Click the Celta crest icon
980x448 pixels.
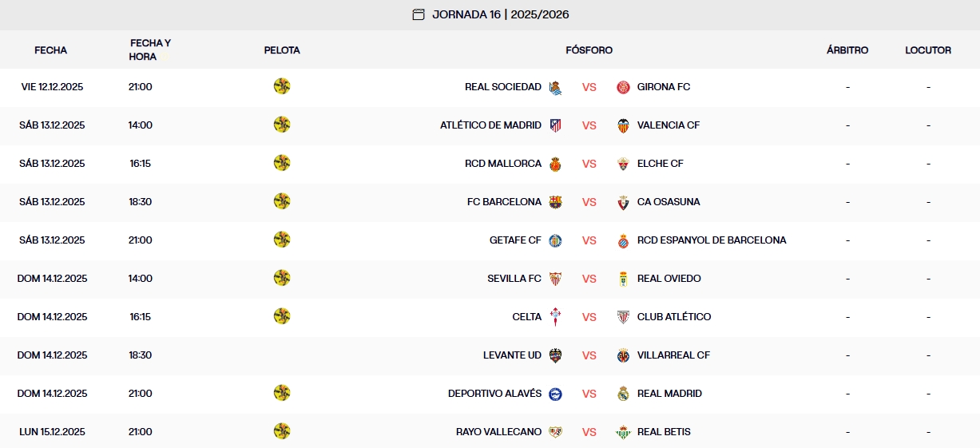555,317
